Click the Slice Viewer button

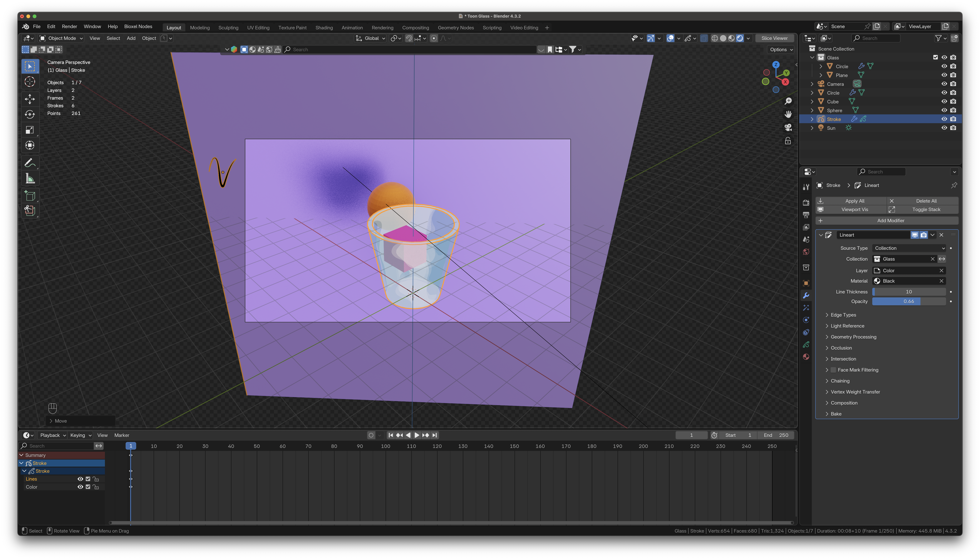pos(774,38)
